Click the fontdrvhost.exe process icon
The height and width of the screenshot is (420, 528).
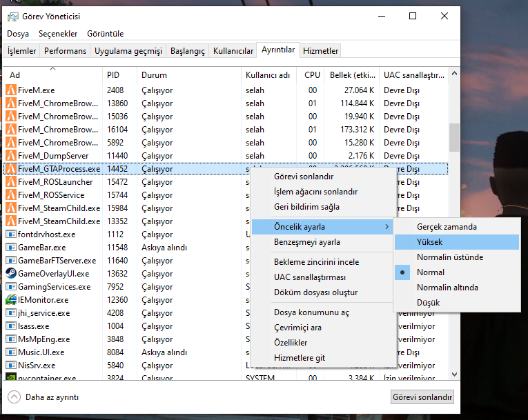pyautogui.click(x=11, y=234)
